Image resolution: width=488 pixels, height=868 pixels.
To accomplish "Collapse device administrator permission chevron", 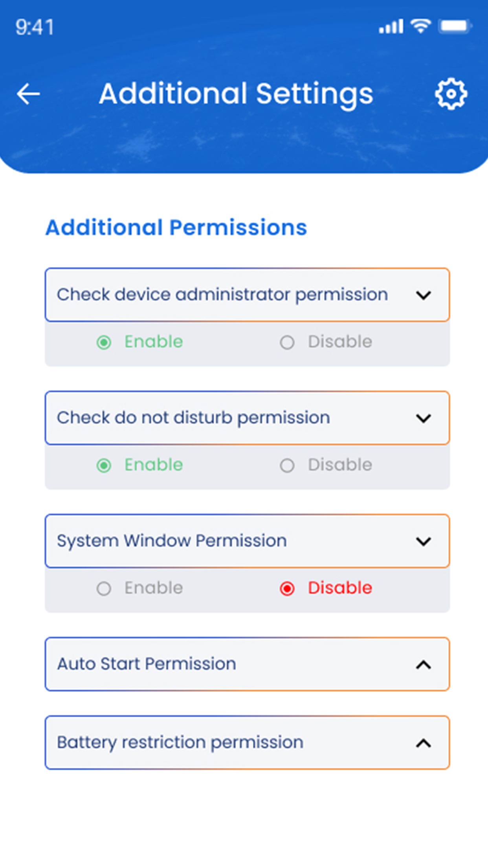I will pos(424,295).
